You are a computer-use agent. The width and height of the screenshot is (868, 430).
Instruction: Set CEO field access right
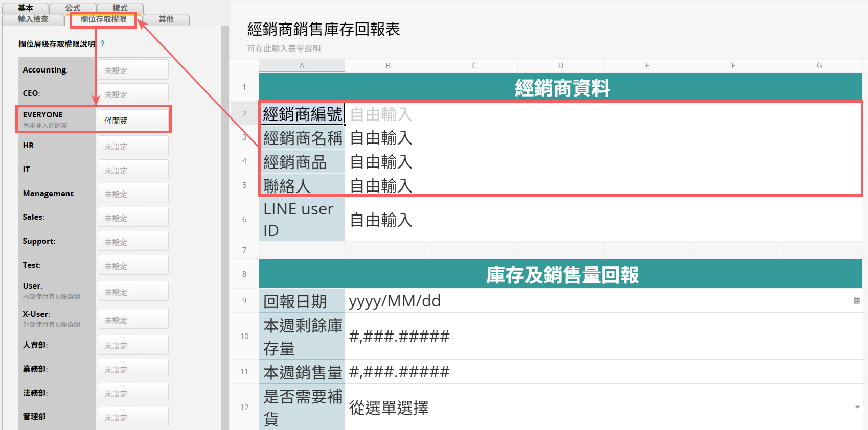pyautogui.click(x=133, y=94)
